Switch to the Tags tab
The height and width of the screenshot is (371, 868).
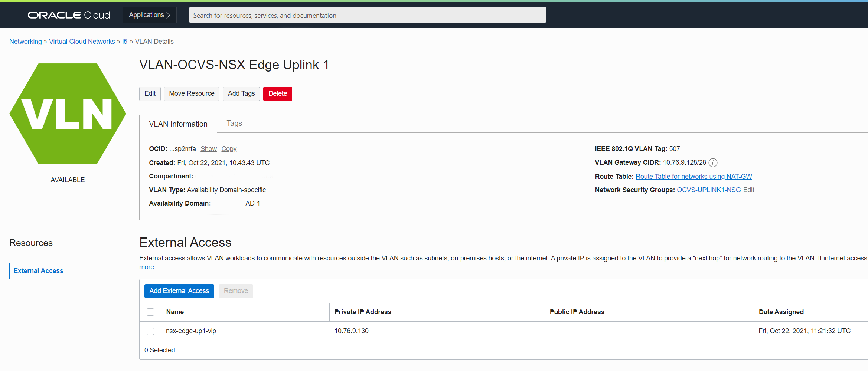pos(234,123)
